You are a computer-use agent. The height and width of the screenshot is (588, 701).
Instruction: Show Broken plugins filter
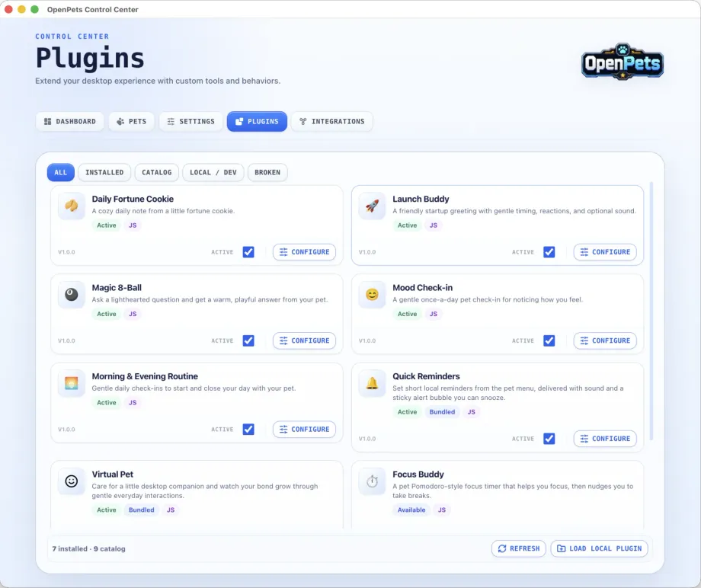pos(267,172)
